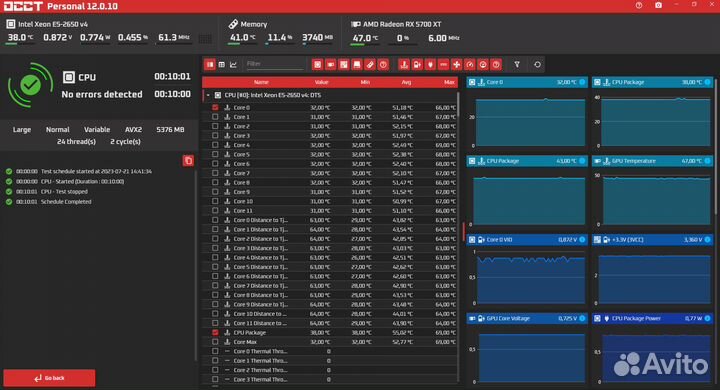Viewport: 720px width, 390px height.
Task: Check the Core 0 Distance to Tj checkbox
Action: 215,220
